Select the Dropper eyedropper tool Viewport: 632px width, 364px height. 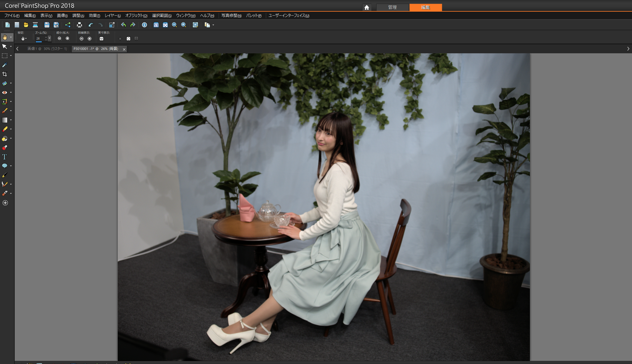[x=5, y=65]
